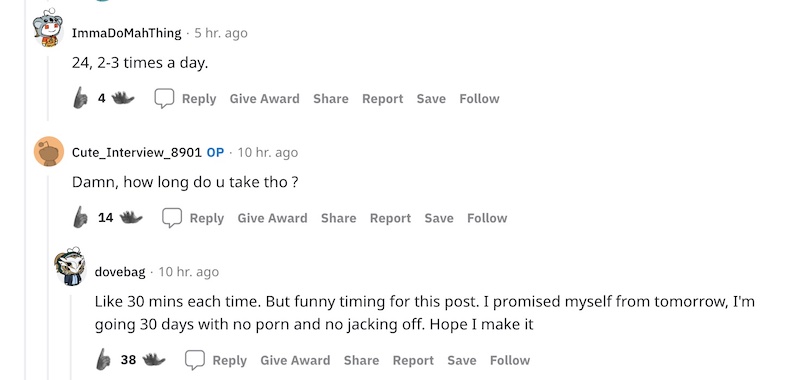
Task: Give Award to ImmaDoMahThing's comment
Action: click(x=264, y=98)
